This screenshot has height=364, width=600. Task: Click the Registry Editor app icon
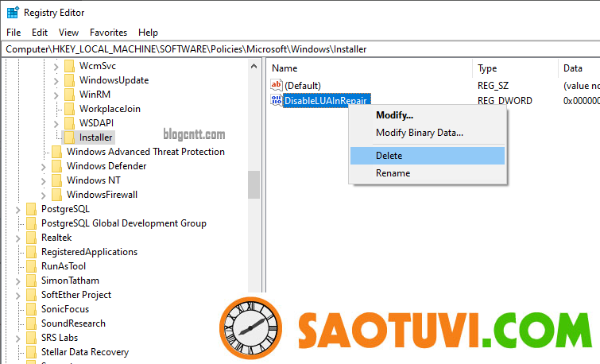[x=13, y=12]
